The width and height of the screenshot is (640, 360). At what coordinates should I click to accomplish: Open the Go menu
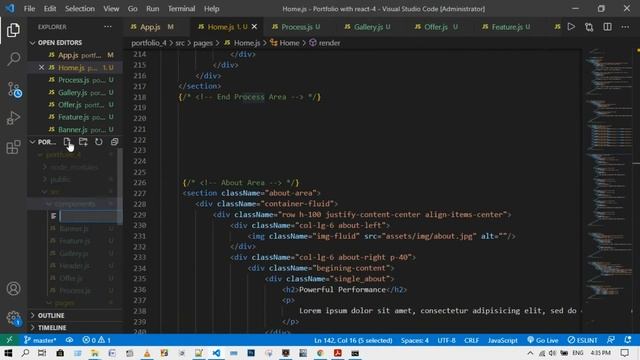click(x=132, y=9)
